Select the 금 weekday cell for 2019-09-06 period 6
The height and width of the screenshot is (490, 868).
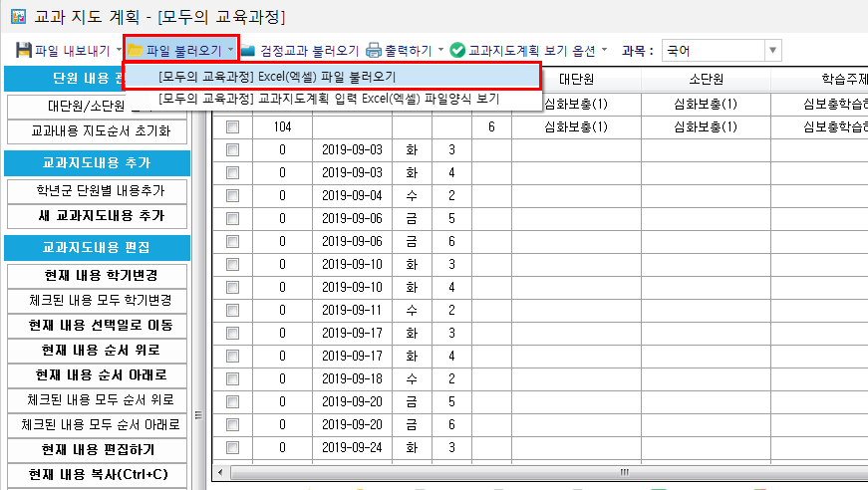412,242
